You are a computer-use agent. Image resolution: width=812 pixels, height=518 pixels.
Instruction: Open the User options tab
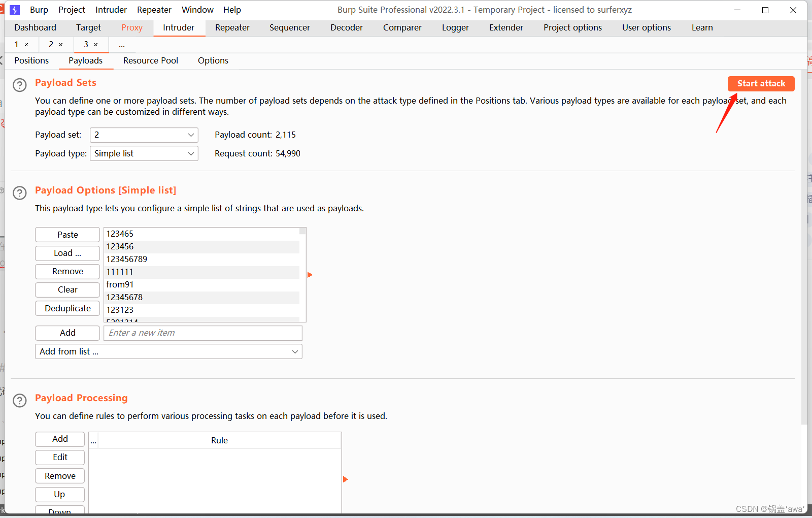647,27
